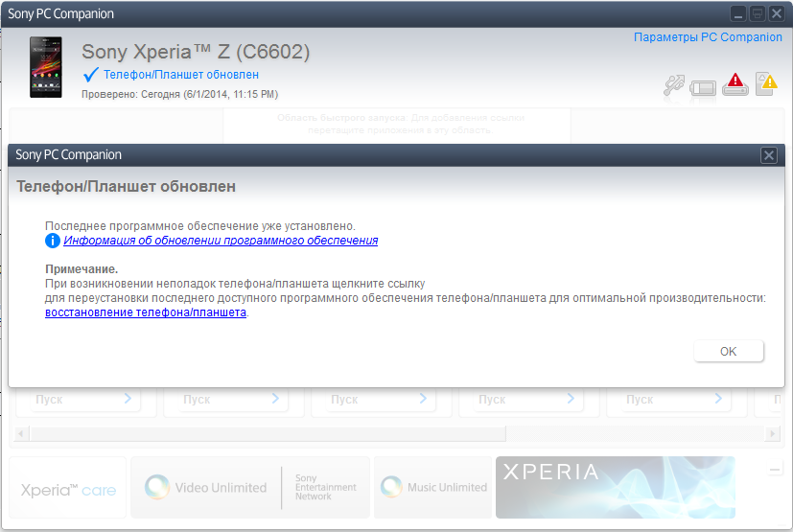Click the horizontal scrollbar left arrow
793x532 pixels.
21,434
